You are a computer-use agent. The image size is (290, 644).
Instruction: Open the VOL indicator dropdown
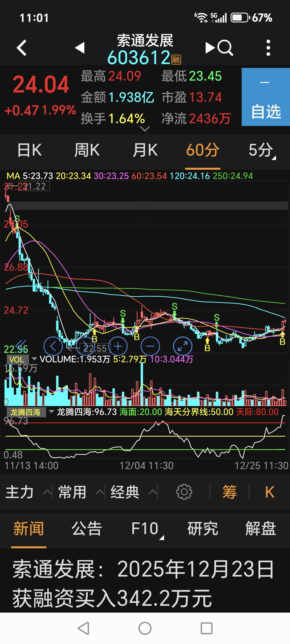pos(22,359)
